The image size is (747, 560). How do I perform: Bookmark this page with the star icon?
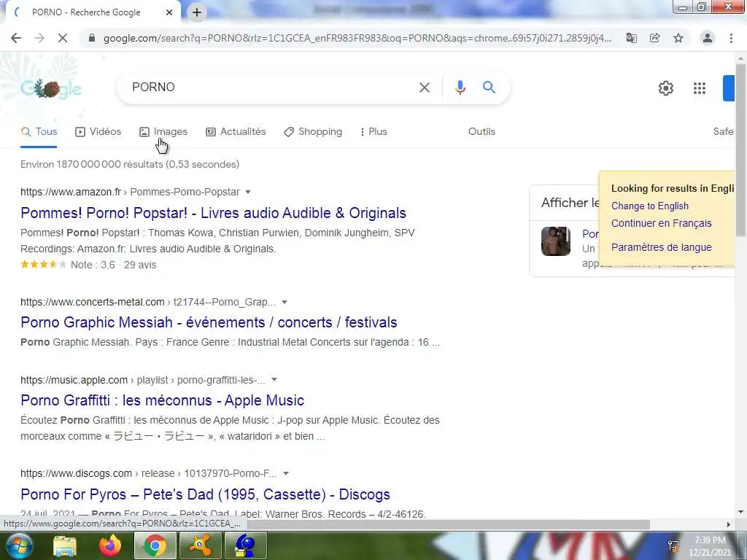click(x=678, y=38)
